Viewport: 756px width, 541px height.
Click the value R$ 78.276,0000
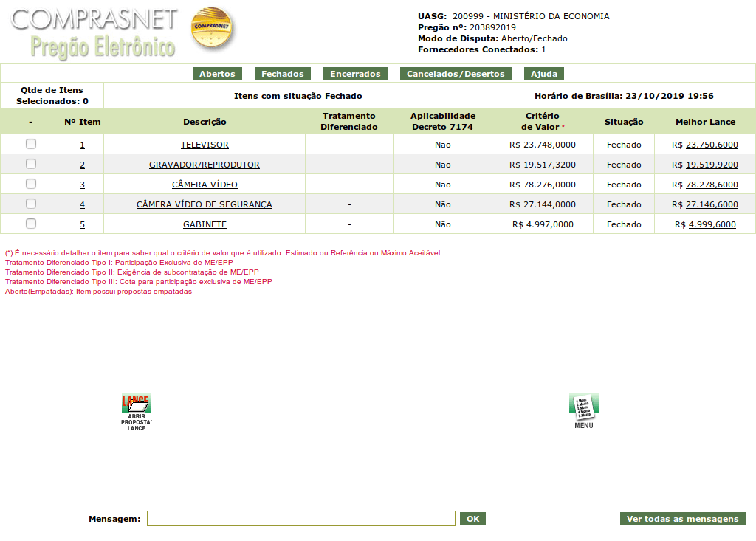[x=543, y=185]
